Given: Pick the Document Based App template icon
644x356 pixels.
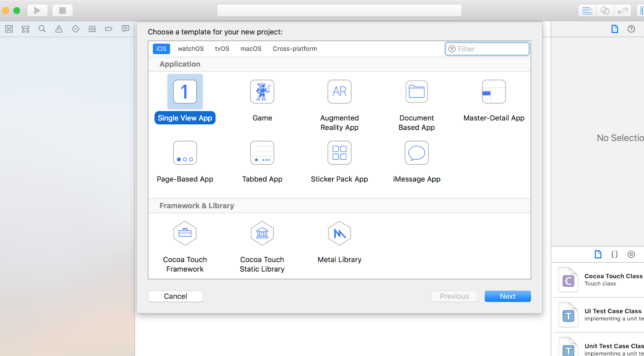Looking at the screenshot, I should [x=417, y=92].
